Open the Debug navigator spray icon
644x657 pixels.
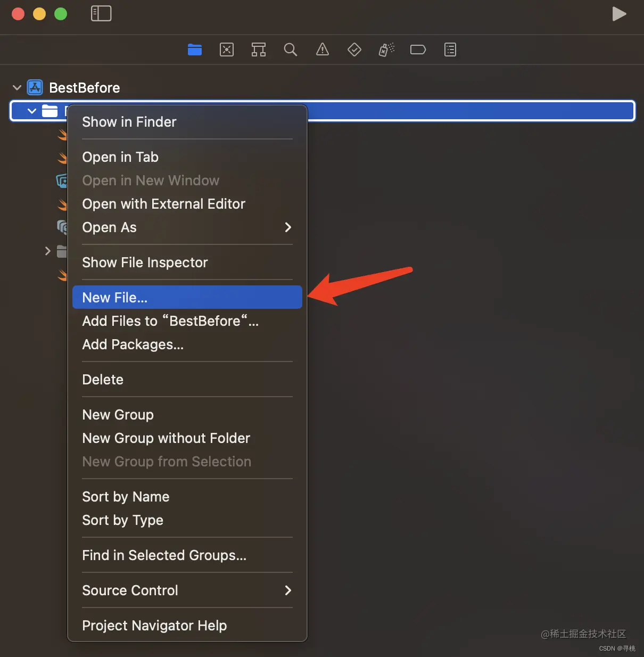coord(386,50)
